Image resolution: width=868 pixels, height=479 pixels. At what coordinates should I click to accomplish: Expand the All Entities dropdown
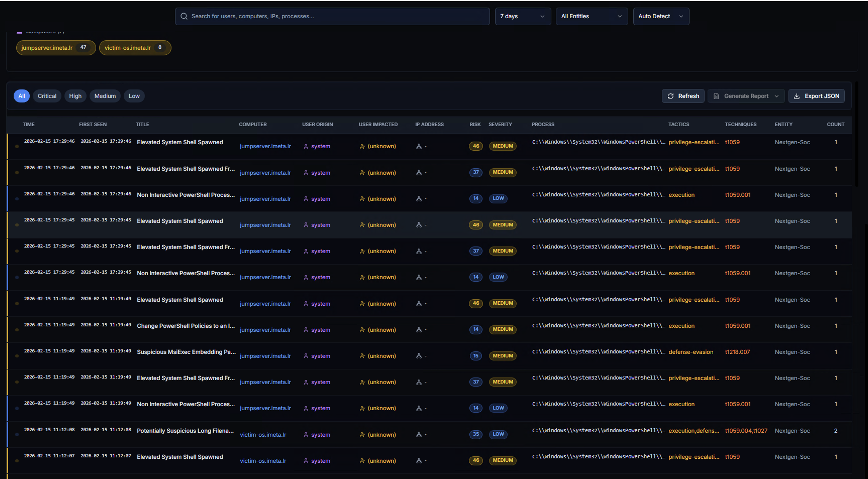pos(591,16)
